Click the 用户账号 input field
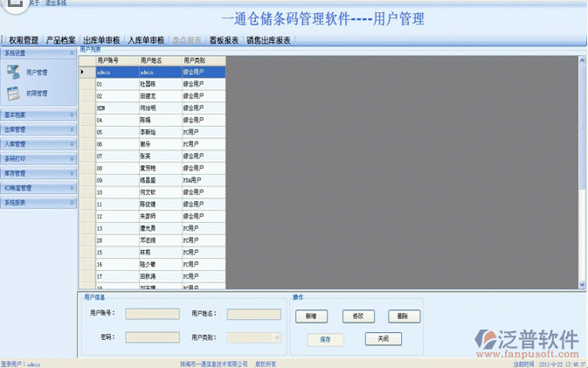Image resolution: width=588 pixels, height=368 pixels. 152,315
